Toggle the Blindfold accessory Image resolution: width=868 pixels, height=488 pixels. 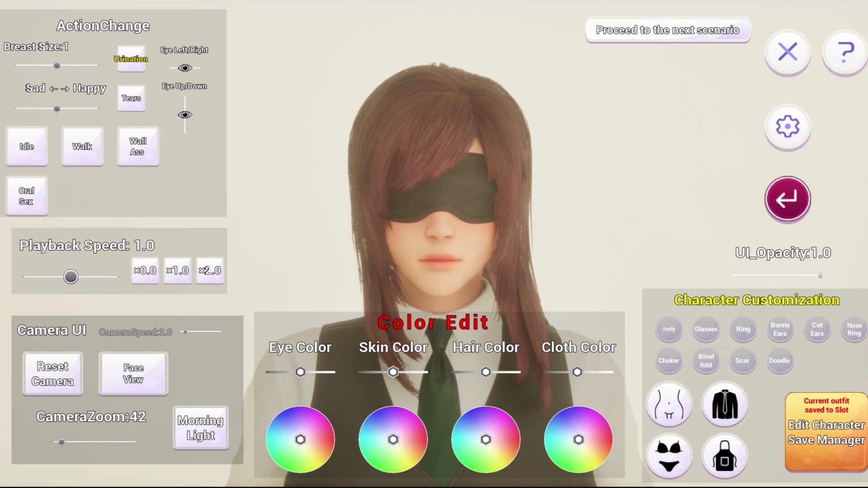tap(706, 361)
